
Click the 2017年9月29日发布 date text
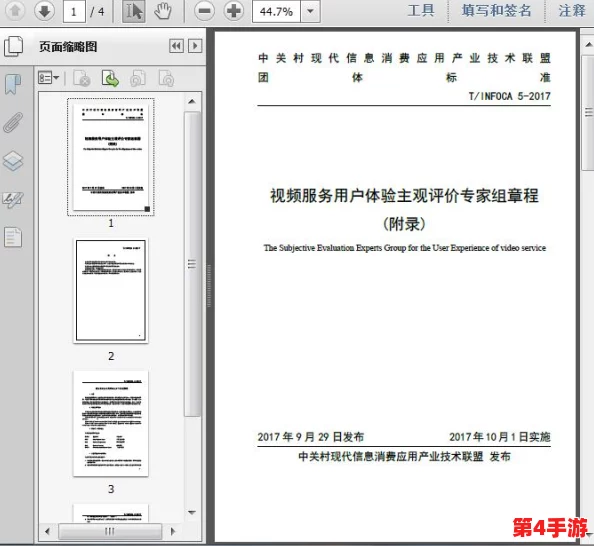pyautogui.click(x=311, y=437)
